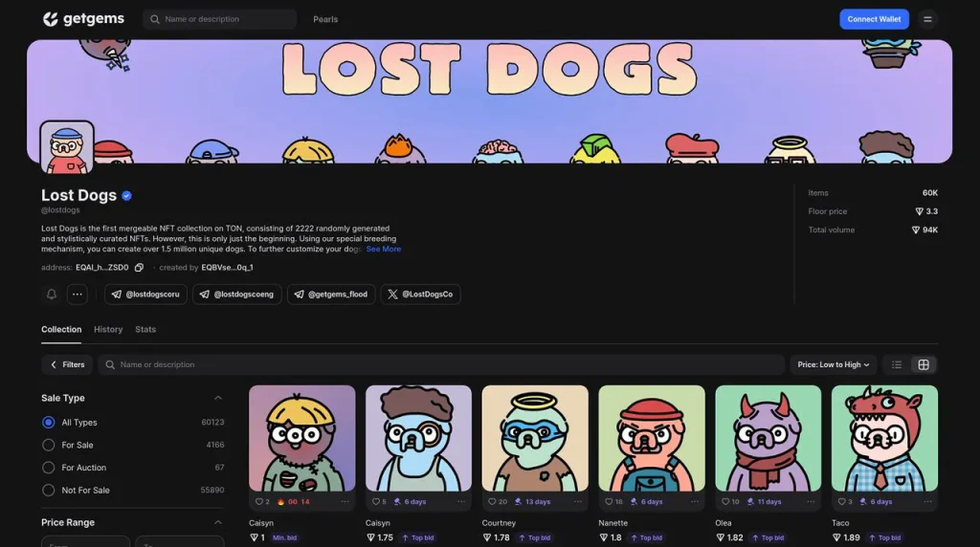980x547 pixels.
Task: Open the yellow beanie Caisyn NFT thumbnail
Action: 301,438
